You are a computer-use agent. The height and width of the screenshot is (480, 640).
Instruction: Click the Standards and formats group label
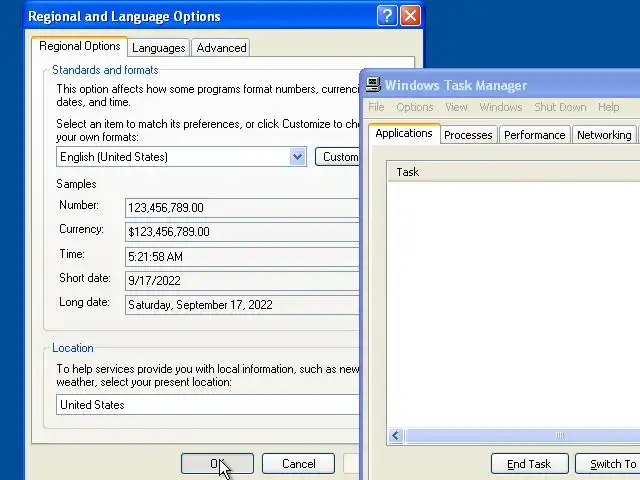pyautogui.click(x=105, y=70)
